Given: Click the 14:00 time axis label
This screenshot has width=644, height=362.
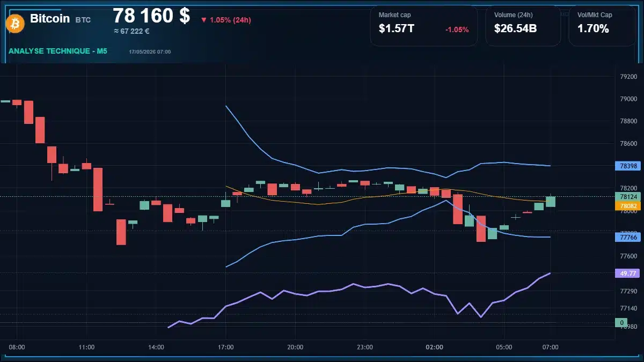Looking at the screenshot, I should pyautogui.click(x=156, y=348).
